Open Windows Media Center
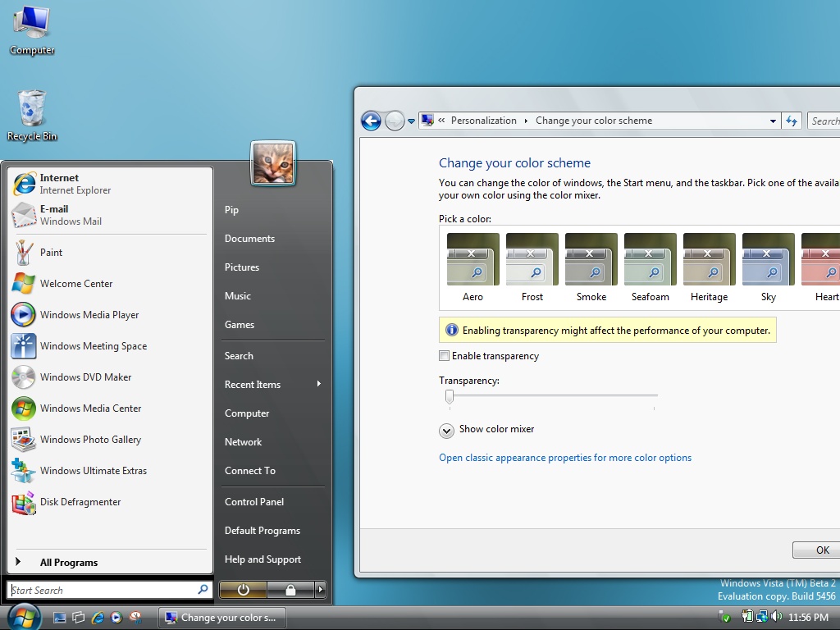Image resolution: width=840 pixels, height=630 pixels. [110, 408]
